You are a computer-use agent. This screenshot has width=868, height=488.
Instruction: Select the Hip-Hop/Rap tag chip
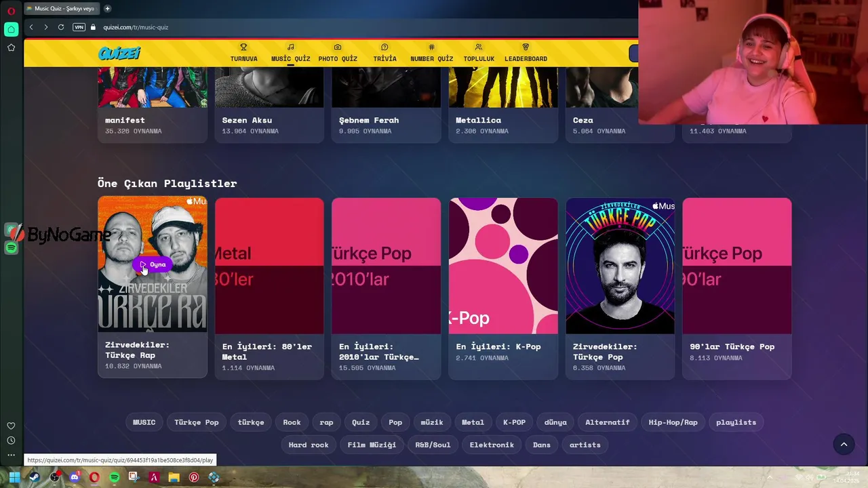[673, 422]
